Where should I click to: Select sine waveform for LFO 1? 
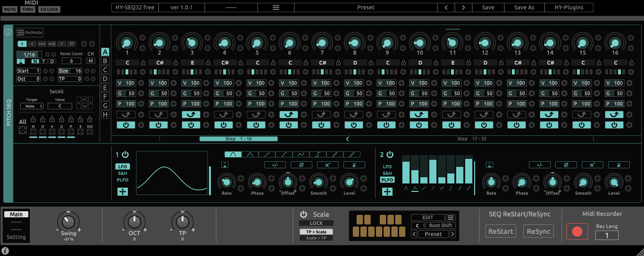[233, 154]
